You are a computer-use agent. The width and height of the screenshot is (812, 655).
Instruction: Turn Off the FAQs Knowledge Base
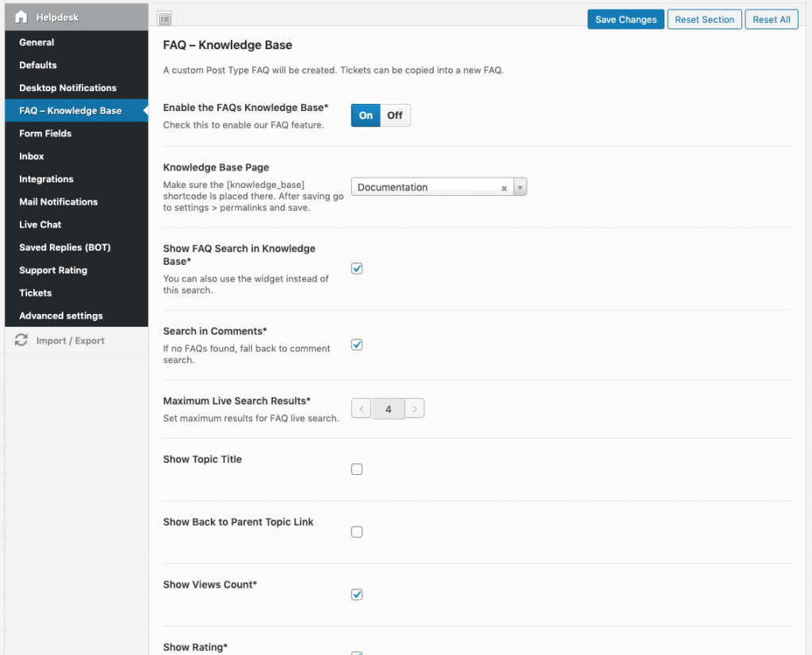tap(394, 115)
